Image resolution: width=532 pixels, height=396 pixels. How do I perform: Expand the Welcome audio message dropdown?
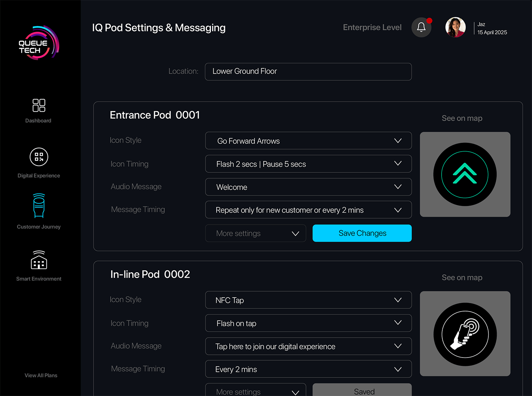click(308, 187)
